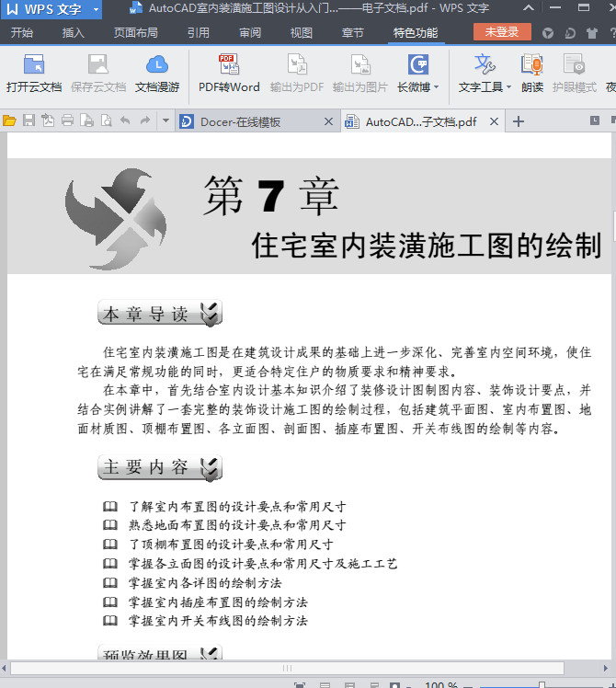Screen dimensions: 616x688
Task: Switch to 引用 tab
Action: click(x=199, y=33)
